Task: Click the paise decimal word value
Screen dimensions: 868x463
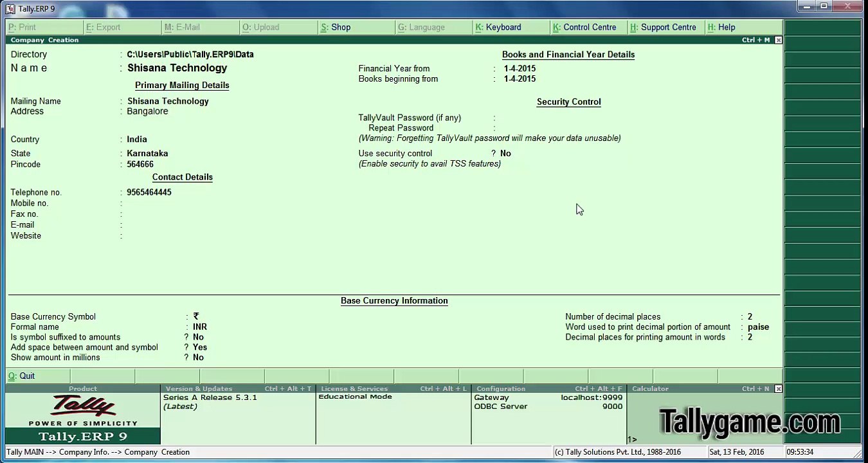Action: (x=758, y=327)
